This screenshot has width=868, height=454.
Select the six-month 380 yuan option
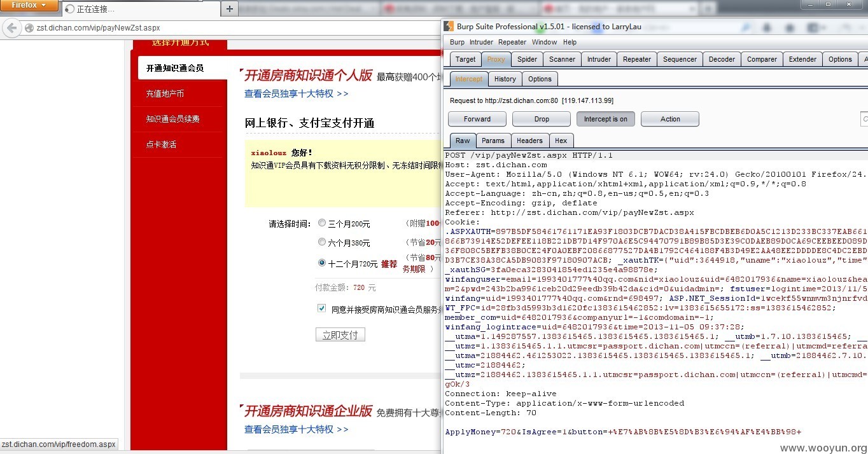click(322, 242)
